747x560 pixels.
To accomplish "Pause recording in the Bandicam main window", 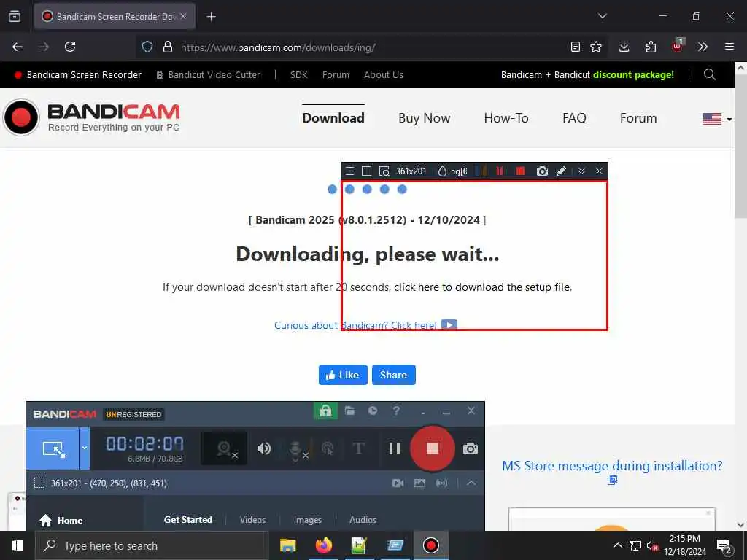I will click(x=395, y=448).
